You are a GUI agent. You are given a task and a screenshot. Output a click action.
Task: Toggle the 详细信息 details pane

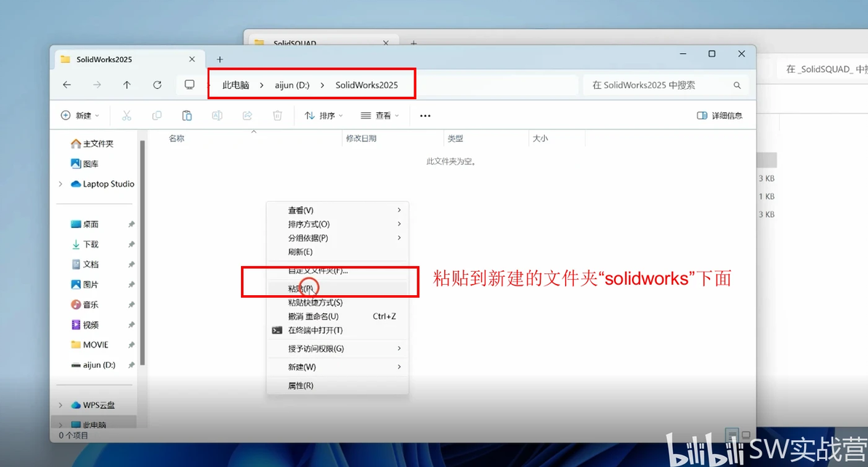[x=719, y=115]
